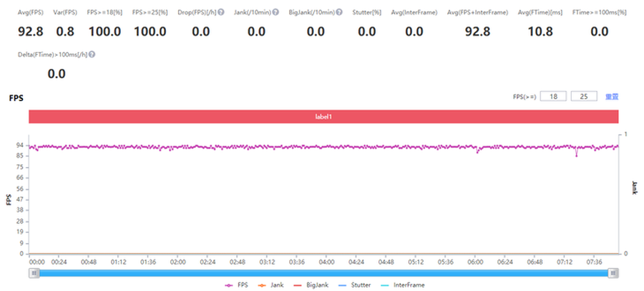Click the Avg(FPS) value 92.8
Image resolution: width=644 pixels, height=291 pixels.
coord(31,32)
